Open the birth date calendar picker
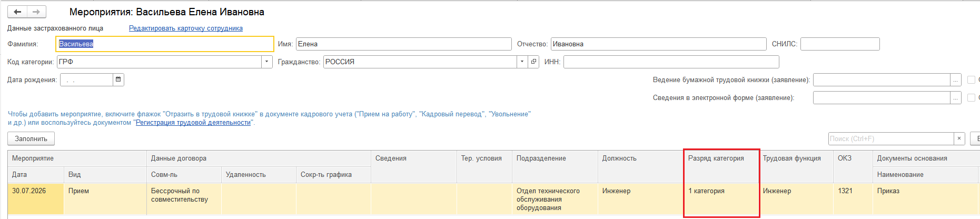Viewport: 980px width, 219px height. pos(118,79)
